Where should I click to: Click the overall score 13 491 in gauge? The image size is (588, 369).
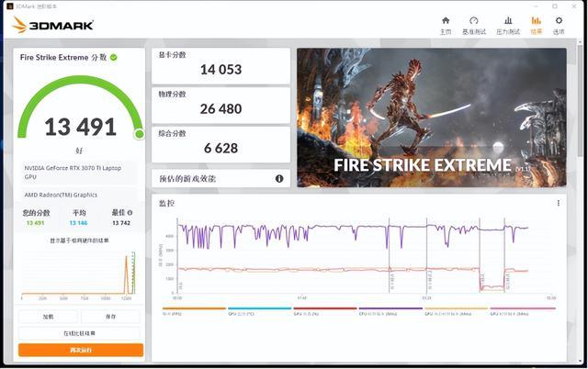(x=80, y=127)
